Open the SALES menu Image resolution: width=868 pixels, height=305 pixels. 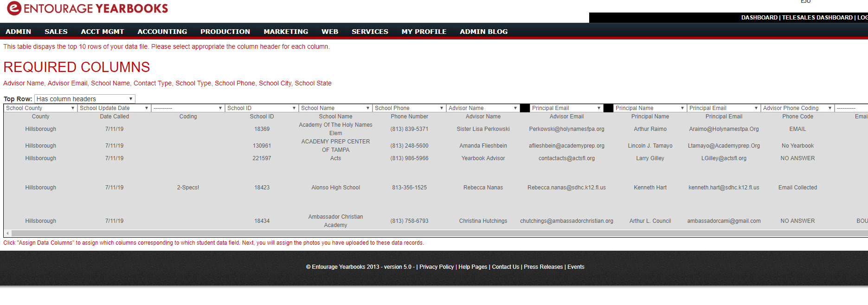(56, 32)
